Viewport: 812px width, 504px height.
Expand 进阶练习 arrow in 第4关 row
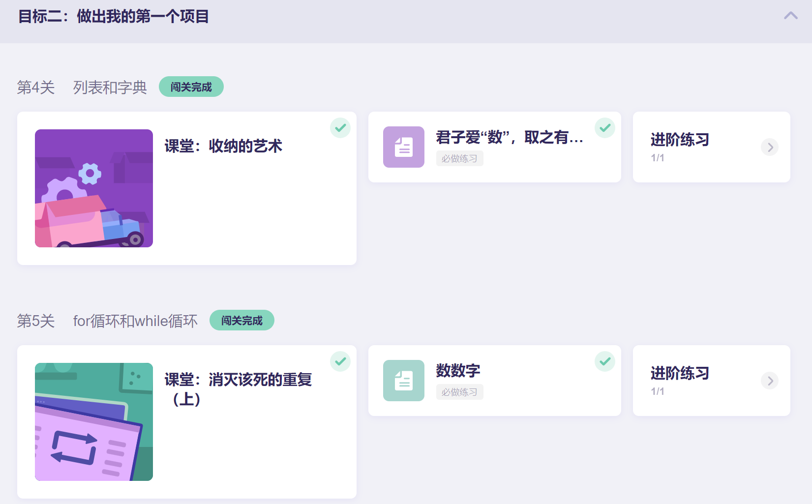pyautogui.click(x=770, y=147)
